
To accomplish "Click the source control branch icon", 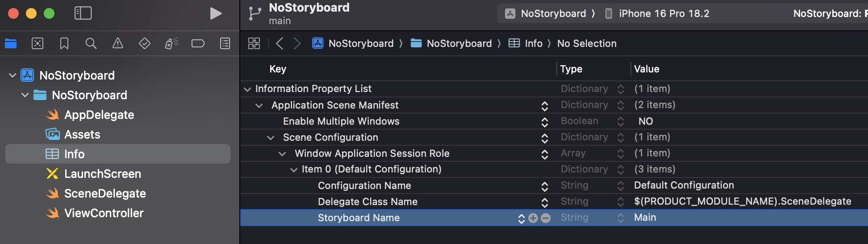I will coord(255,13).
